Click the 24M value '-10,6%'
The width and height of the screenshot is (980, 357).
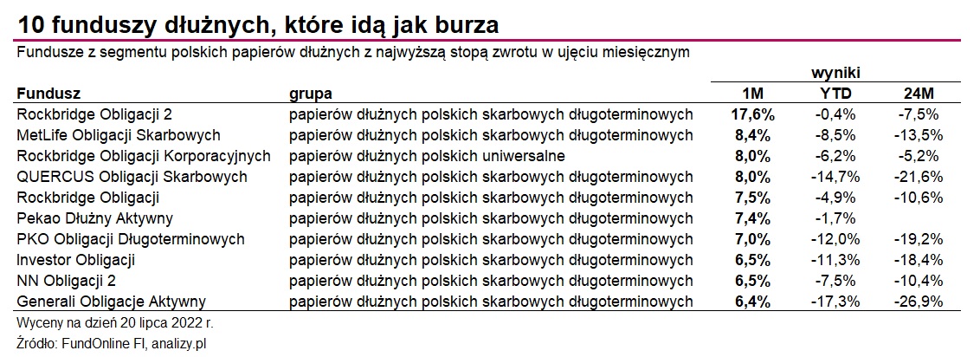(919, 198)
